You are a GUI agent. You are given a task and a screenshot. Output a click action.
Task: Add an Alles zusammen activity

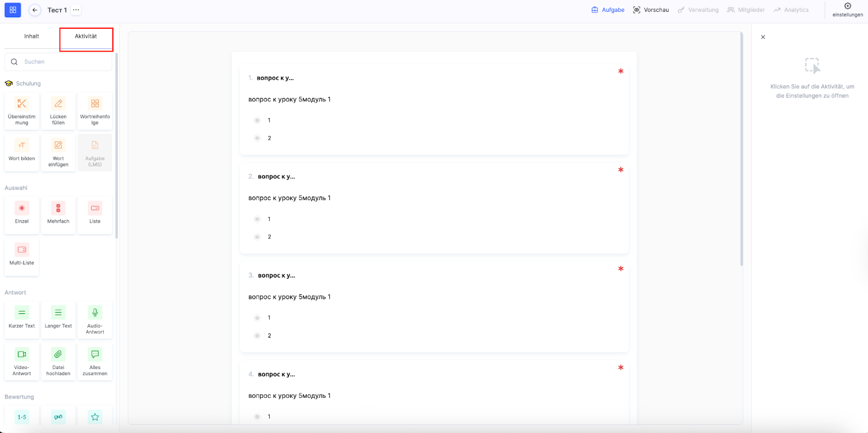point(95,361)
